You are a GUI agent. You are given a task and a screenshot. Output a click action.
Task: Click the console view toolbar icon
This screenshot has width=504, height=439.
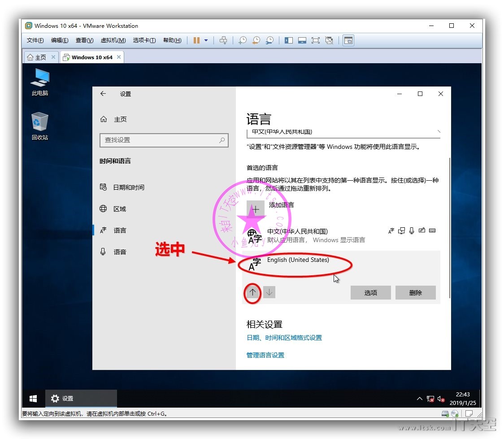348,40
